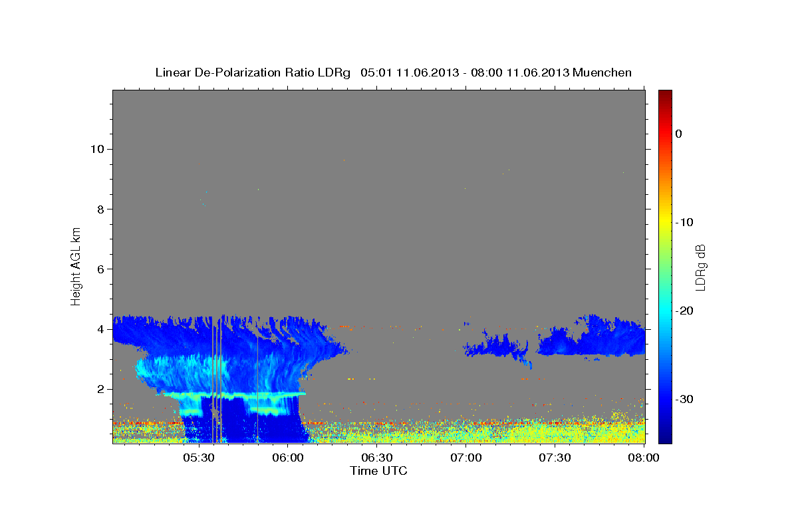Click the yellow low-level noise near 07:30
This screenshot has width=798, height=532.
pyautogui.click(x=555, y=432)
